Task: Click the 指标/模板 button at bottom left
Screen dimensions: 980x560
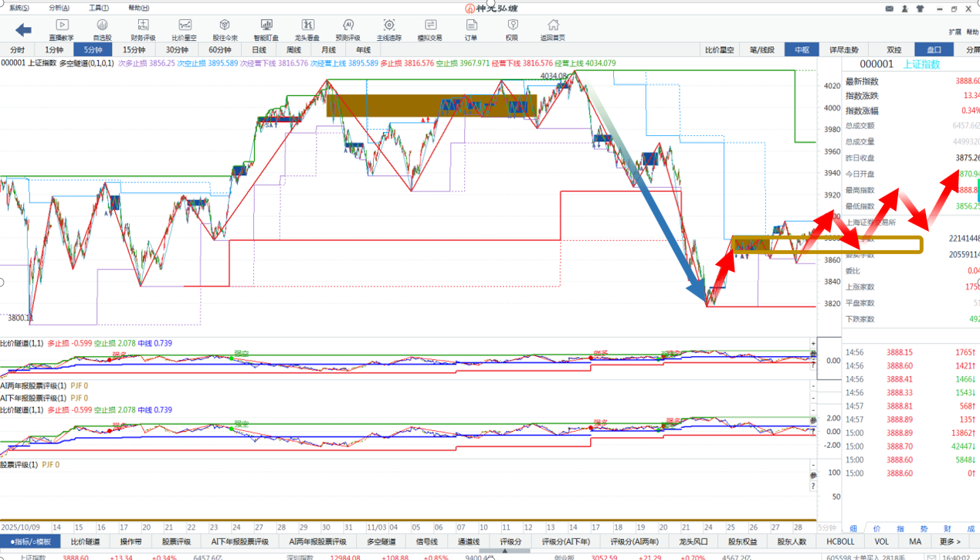Action: pos(30,541)
